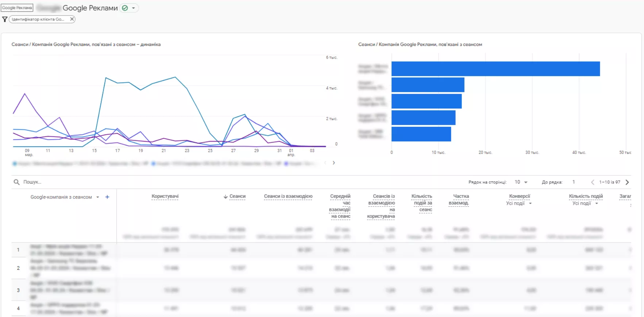The height and width of the screenshot is (317, 644).
Task: Go to next table page arrow
Action: tap(627, 182)
